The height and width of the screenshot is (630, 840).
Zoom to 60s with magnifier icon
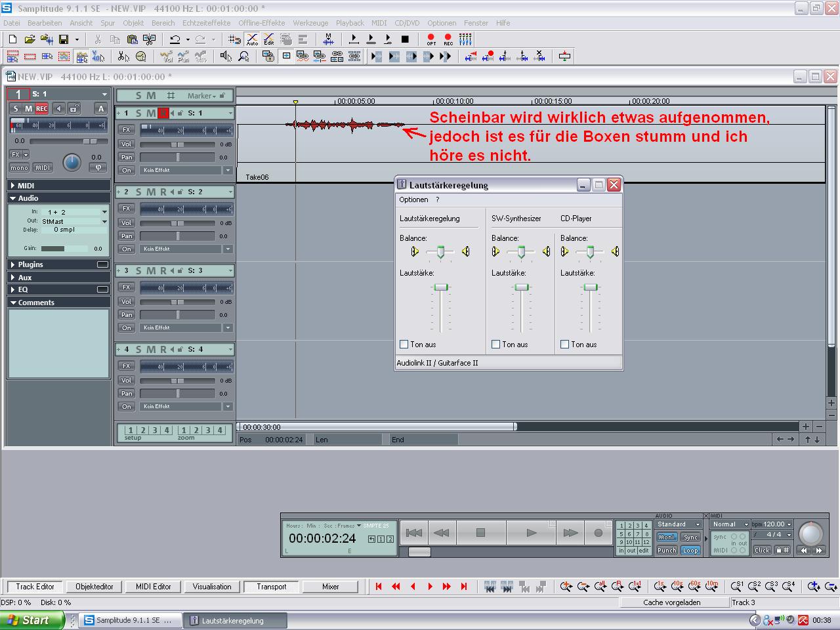694,587
